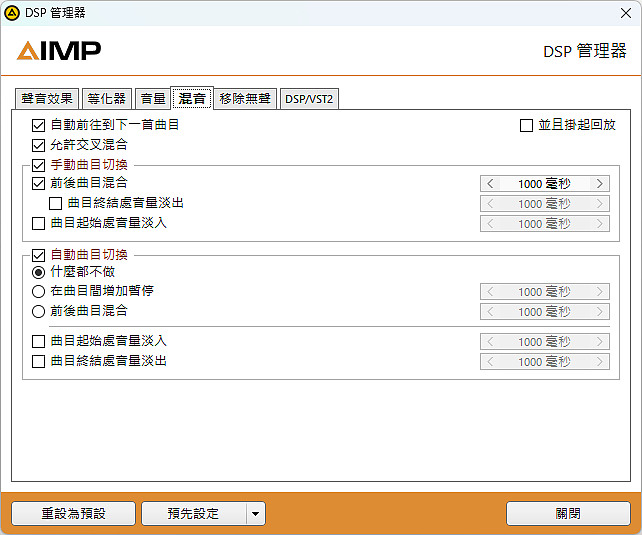Click the AIMP icon in the title bar
This screenshot has height=535, width=642.
(12, 13)
